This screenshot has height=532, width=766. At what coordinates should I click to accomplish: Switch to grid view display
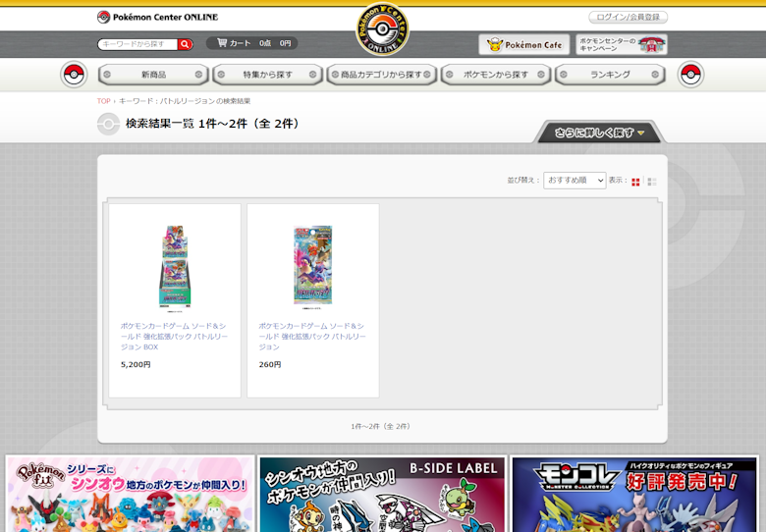pyautogui.click(x=635, y=182)
